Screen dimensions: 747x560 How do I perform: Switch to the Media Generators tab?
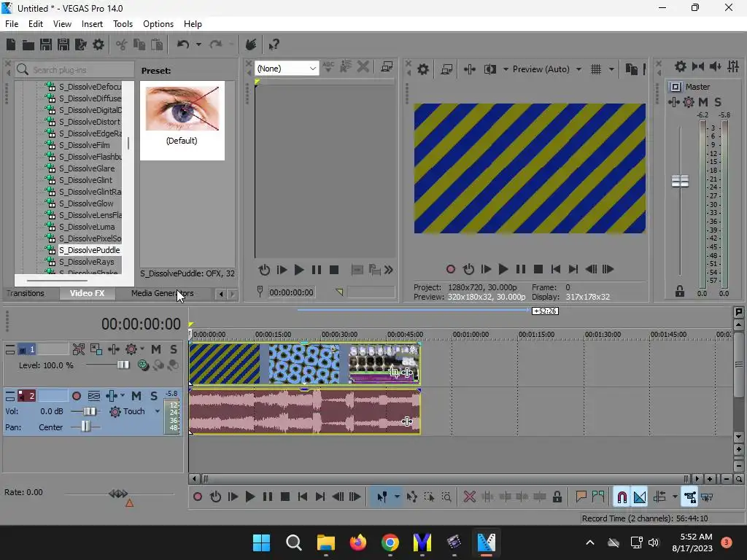tap(163, 293)
